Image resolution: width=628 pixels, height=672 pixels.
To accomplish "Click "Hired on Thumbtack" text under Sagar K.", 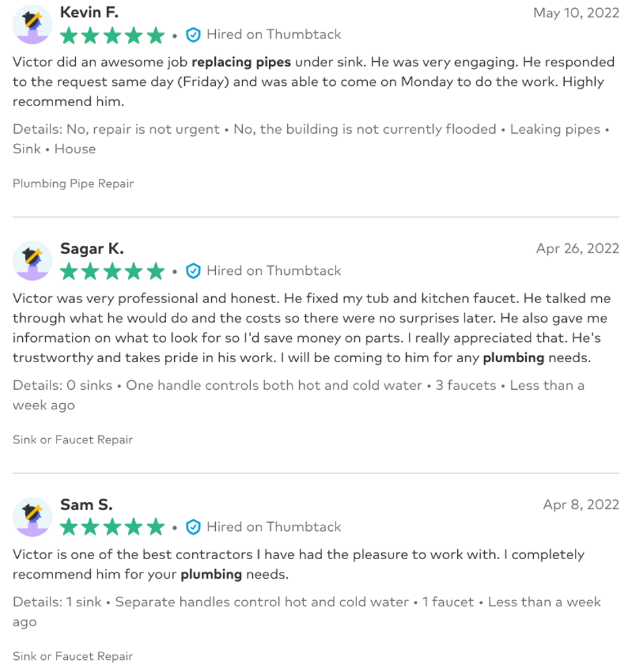I will tap(274, 271).
